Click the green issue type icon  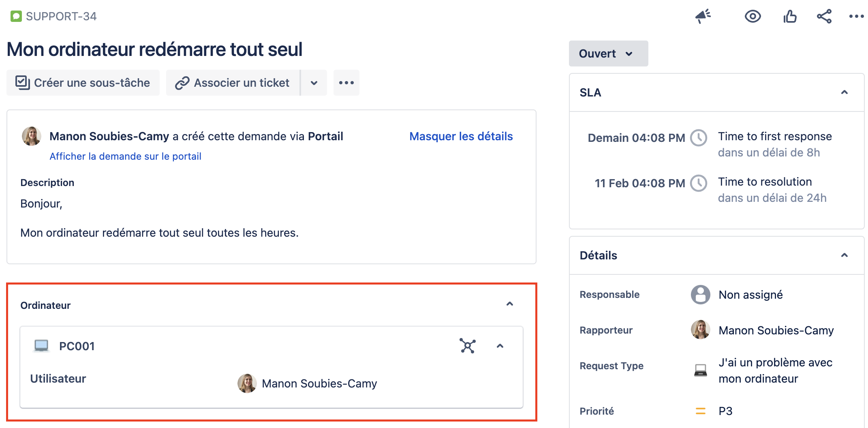[16, 16]
